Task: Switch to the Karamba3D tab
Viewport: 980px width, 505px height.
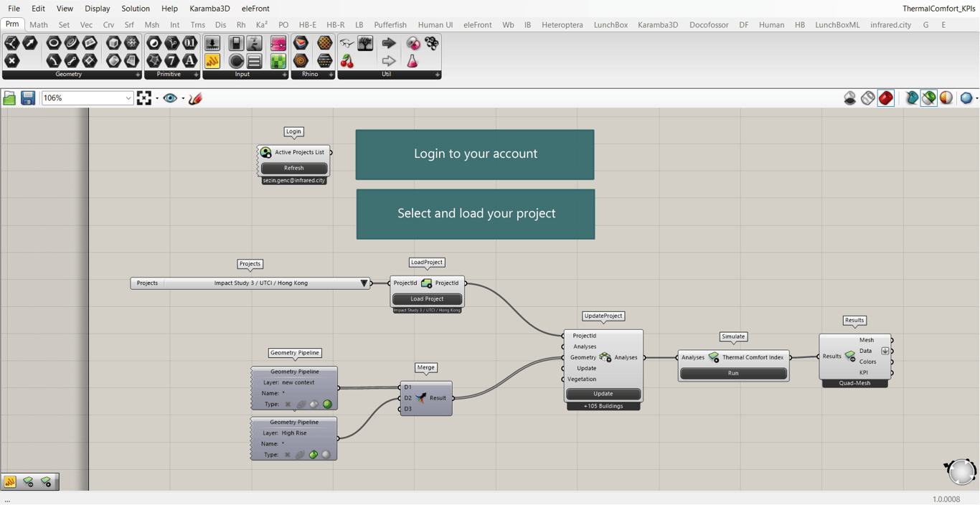Action: pyautogui.click(x=658, y=24)
